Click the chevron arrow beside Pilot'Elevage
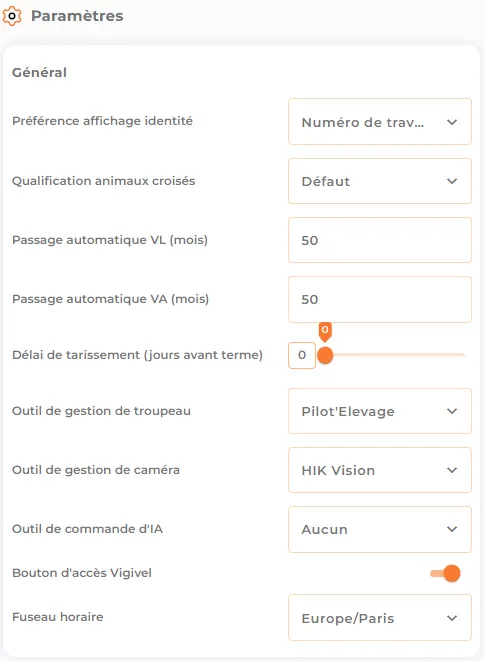Screen dimensions: 485x662 click(452, 411)
